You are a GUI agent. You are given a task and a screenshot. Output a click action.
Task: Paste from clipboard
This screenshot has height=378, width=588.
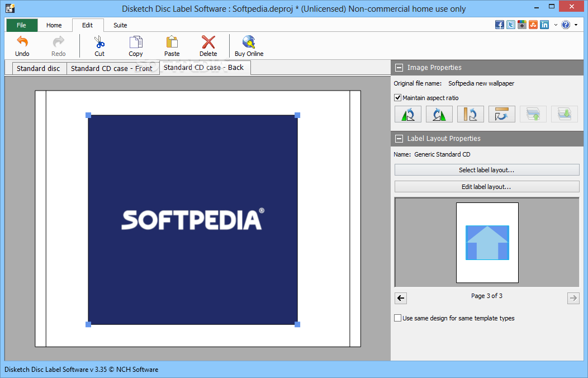tap(172, 46)
